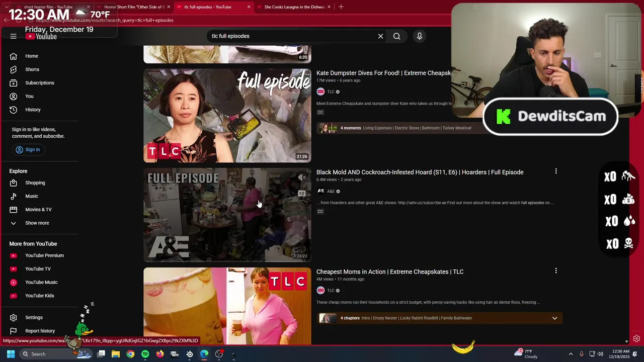
Task: Open Firefox from the taskbar
Action: click(160, 354)
